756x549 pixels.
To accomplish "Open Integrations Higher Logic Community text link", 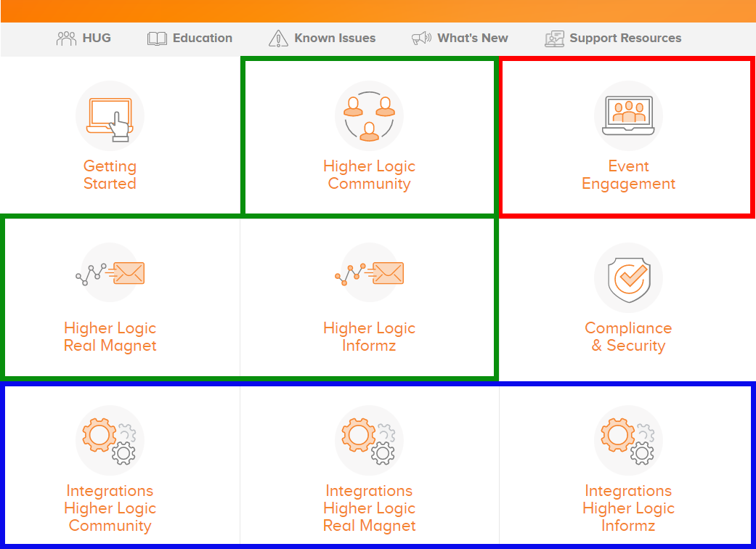I will click(110, 508).
